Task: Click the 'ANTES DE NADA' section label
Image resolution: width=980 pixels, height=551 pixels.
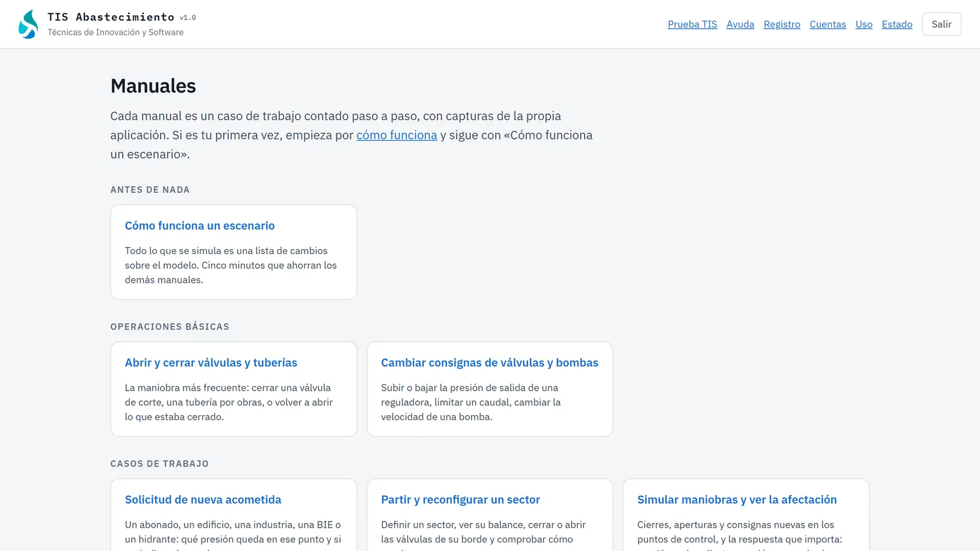Action: click(150, 190)
